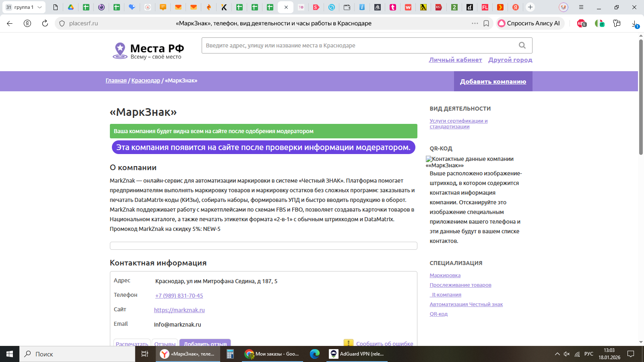Open the 'Маркировка' specialization link
644x362 pixels.
pyautogui.click(x=445, y=276)
